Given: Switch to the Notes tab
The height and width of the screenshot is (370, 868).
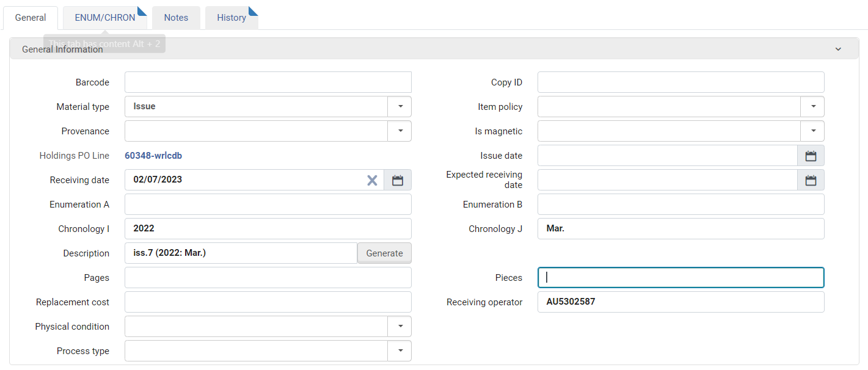Looking at the screenshot, I should click(x=176, y=18).
